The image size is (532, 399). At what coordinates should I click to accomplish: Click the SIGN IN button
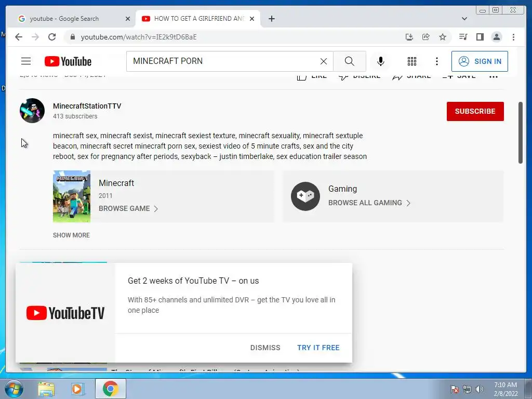[480, 61]
